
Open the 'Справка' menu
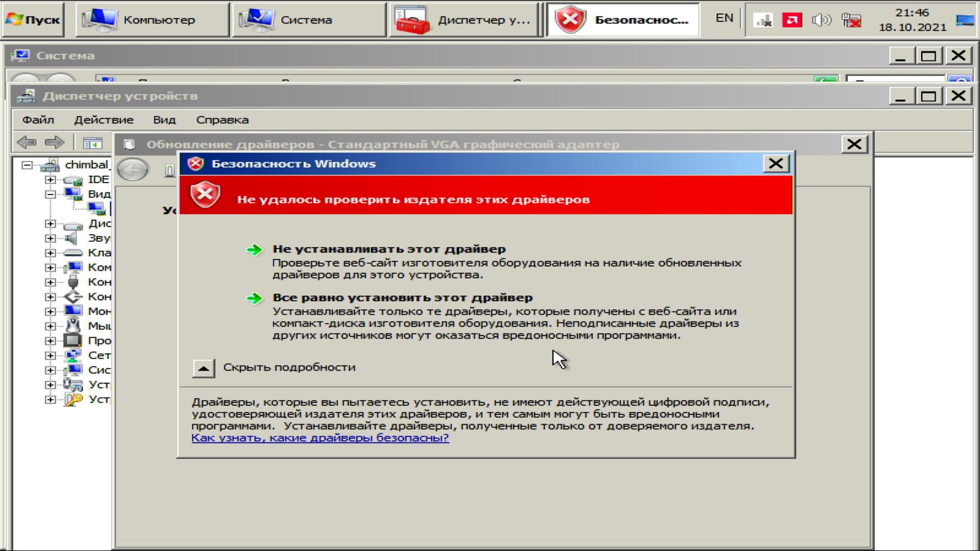pyautogui.click(x=222, y=120)
